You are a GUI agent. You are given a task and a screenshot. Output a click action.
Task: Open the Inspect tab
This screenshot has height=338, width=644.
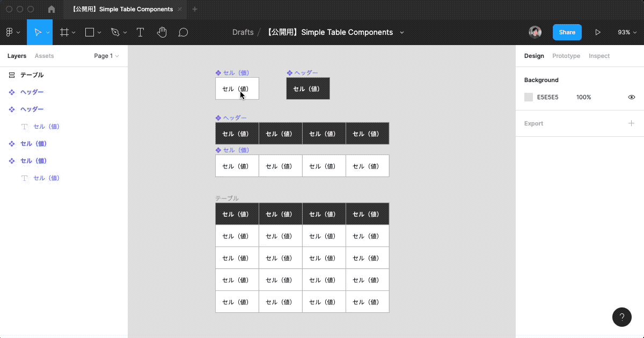pos(599,56)
